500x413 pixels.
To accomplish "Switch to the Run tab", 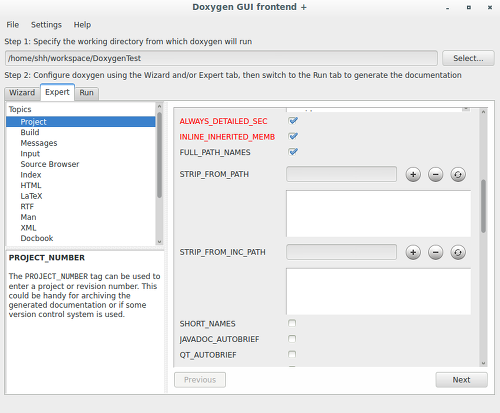I will click(x=86, y=93).
